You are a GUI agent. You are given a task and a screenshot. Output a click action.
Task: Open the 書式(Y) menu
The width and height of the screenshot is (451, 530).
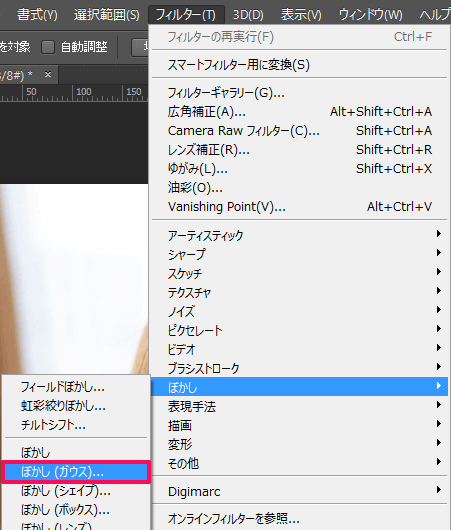(37, 15)
